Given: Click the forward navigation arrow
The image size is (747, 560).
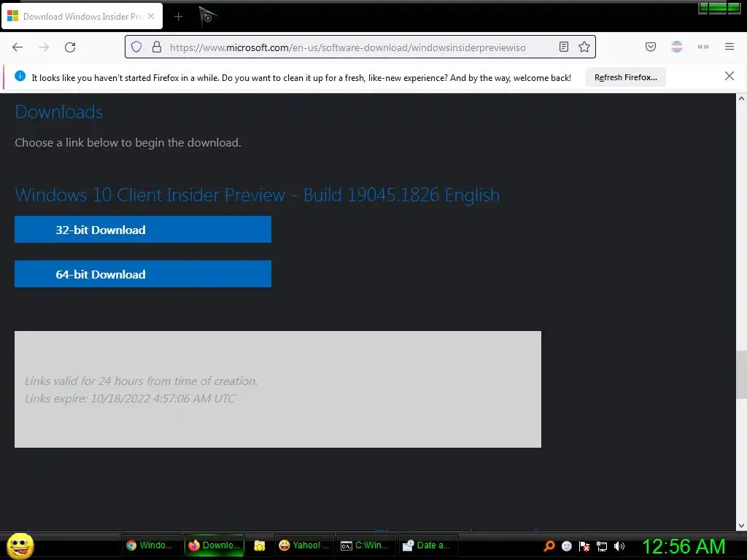Looking at the screenshot, I should coord(44,47).
